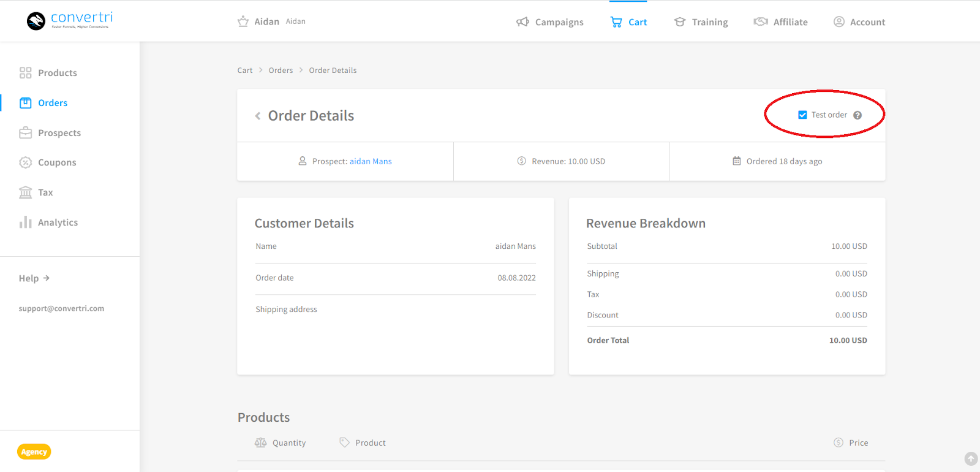The height and width of the screenshot is (472, 980).
Task: Open the Affiliate menu item
Action: (x=781, y=22)
